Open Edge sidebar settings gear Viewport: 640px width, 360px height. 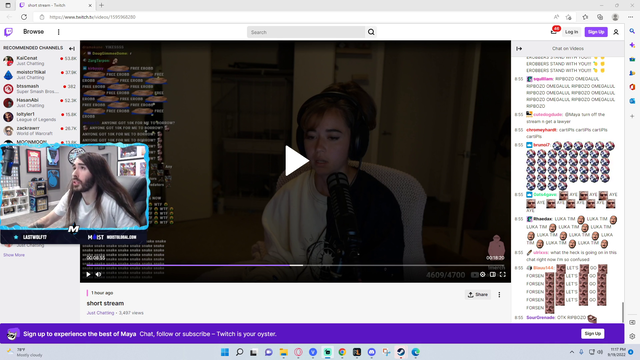click(632, 336)
